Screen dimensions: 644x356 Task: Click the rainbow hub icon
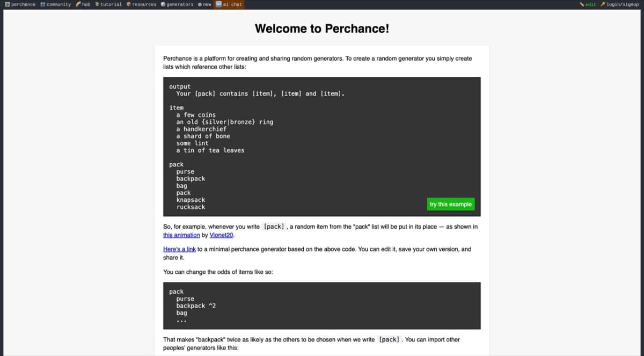click(x=78, y=4)
